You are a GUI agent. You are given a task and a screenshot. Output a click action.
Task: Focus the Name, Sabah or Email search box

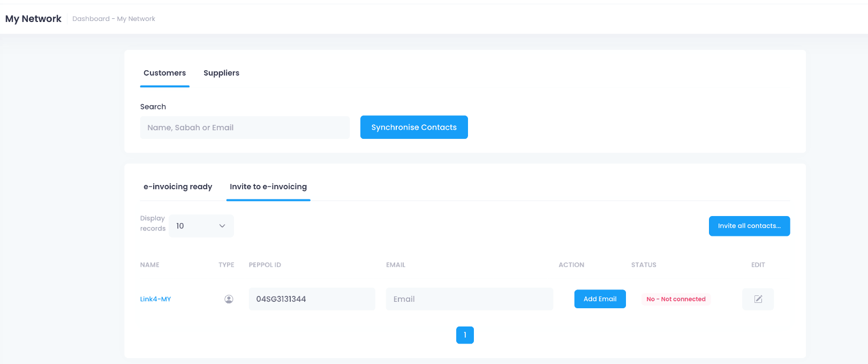tap(245, 128)
